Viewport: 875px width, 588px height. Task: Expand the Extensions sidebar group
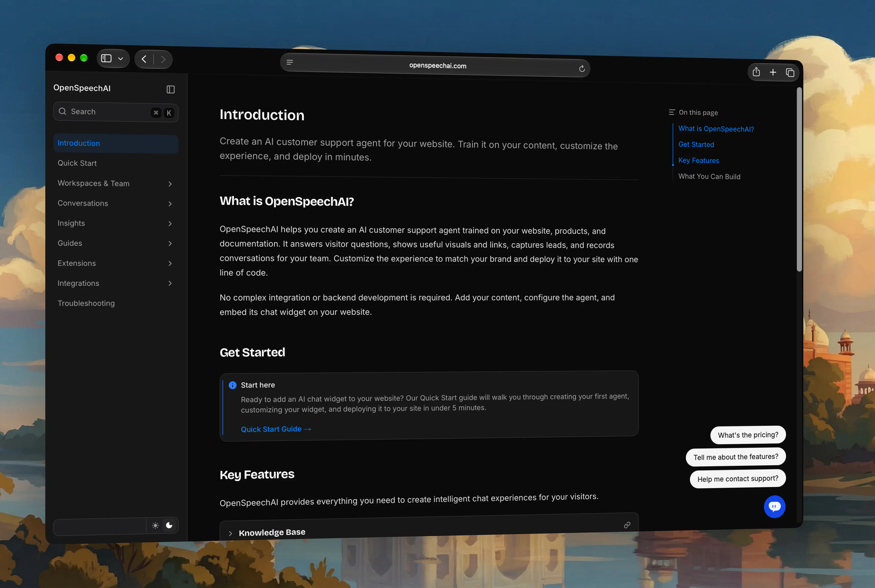170,263
